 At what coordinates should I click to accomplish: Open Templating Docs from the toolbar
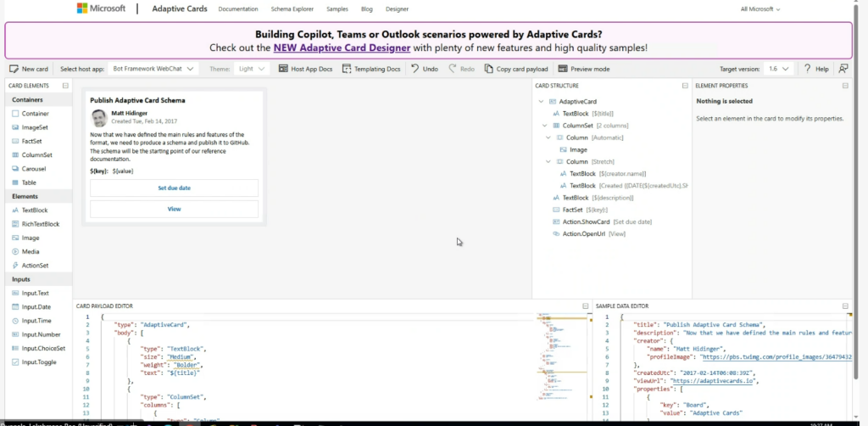(x=371, y=70)
